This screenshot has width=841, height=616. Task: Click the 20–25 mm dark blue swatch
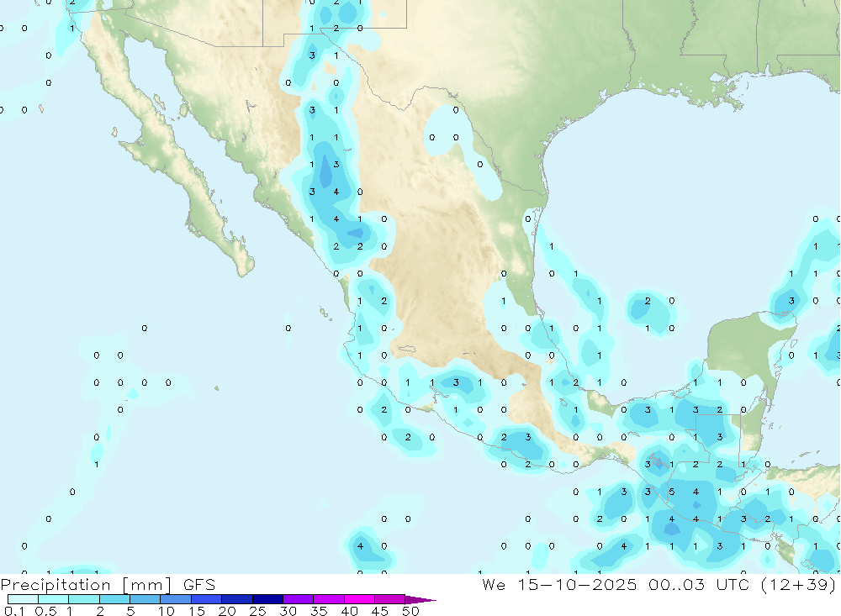(x=237, y=599)
